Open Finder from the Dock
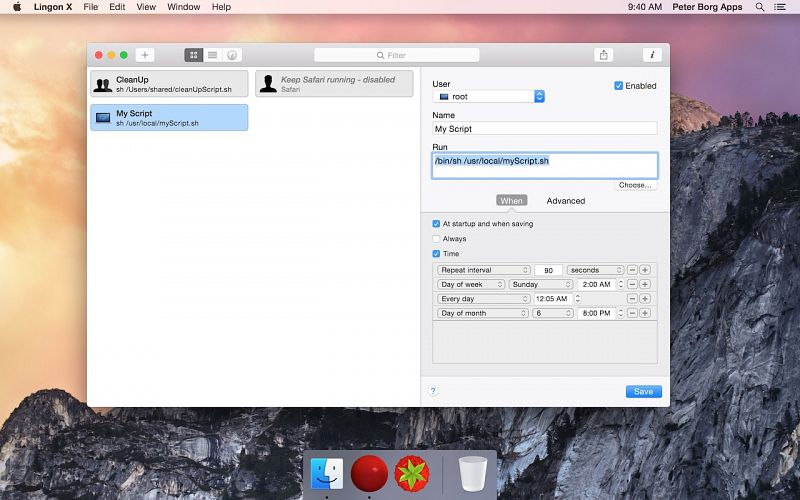The height and width of the screenshot is (500, 800). point(327,473)
